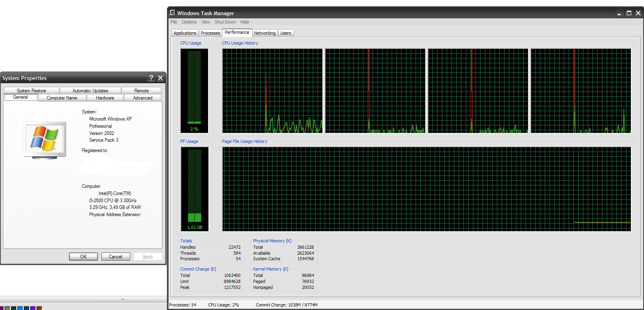Open the Hardware tab in System Properties

coord(105,98)
